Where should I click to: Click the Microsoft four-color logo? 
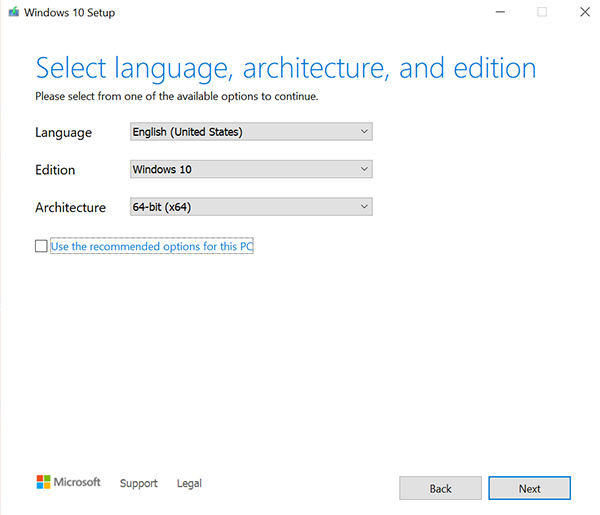click(43, 482)
